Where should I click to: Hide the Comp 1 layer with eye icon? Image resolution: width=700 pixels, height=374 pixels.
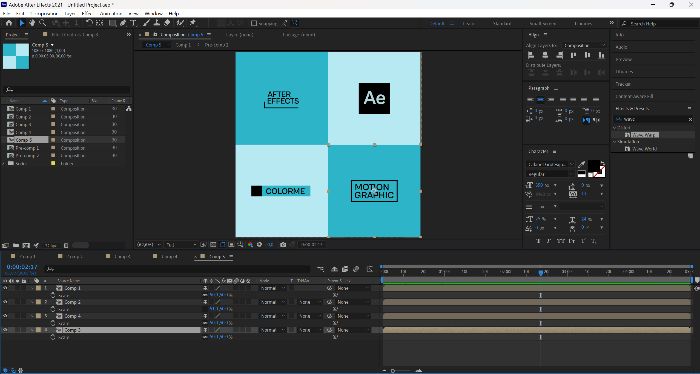tap(5, 288)
